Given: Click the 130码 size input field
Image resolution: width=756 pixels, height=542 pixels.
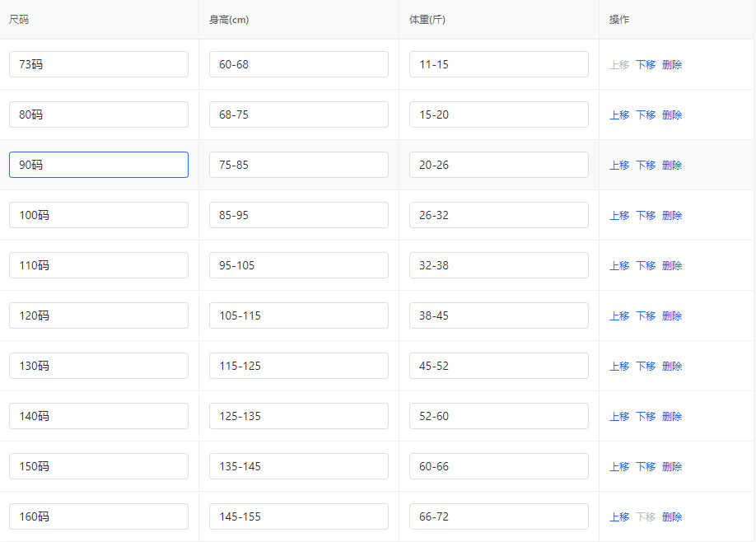Looking at the screenshot, I should point(99,366).
